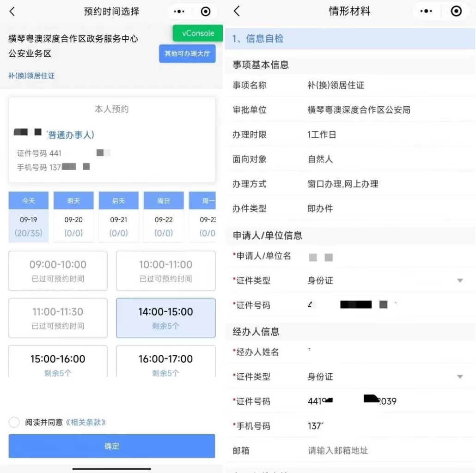
Task: Open the green vConsole debug button
Action: pyautogui.click(x=198, y=33)
